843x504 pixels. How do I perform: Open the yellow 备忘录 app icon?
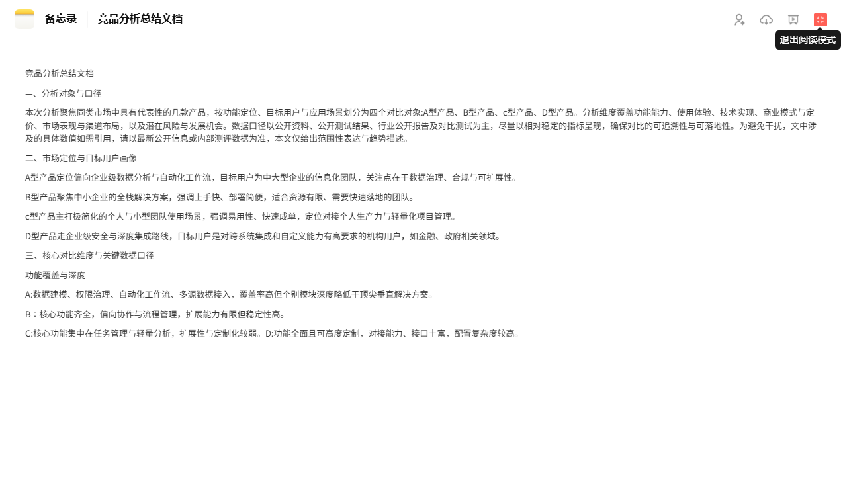24,19
